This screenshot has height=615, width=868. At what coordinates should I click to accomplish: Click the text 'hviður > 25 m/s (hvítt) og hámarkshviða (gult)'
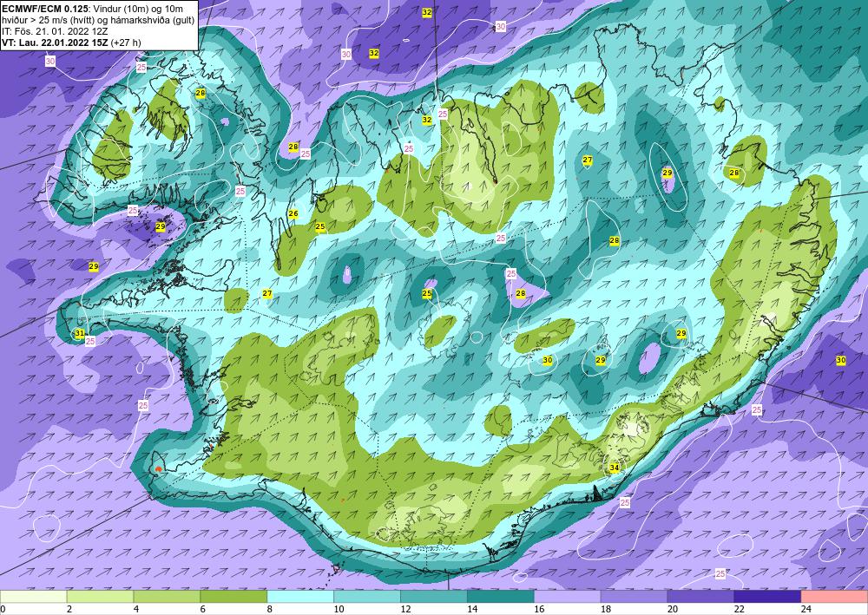[98, 21]
